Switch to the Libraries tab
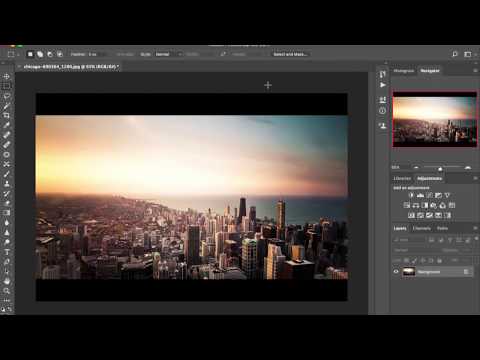Image resolution: width=480 pixels, height=360 pixels. click(402, 179)
